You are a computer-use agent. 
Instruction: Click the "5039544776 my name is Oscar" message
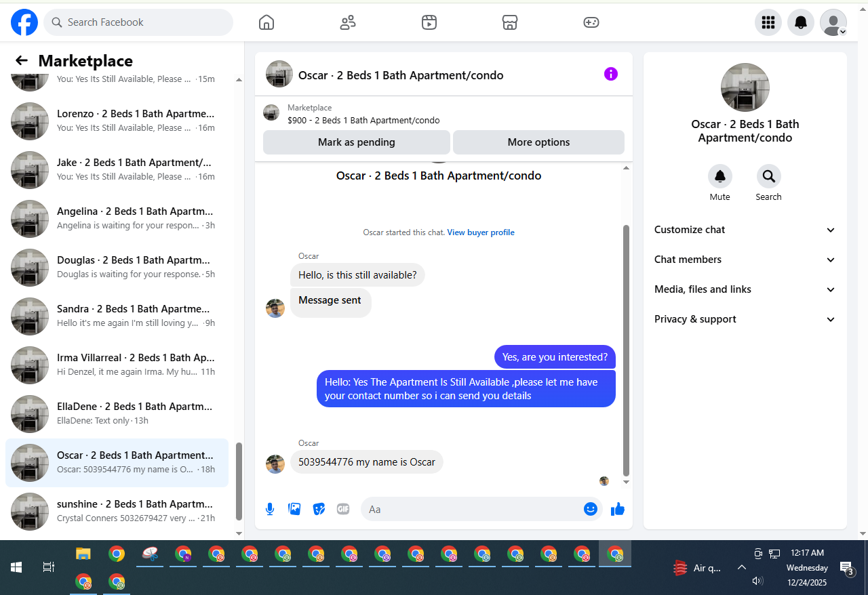[367, 462]
